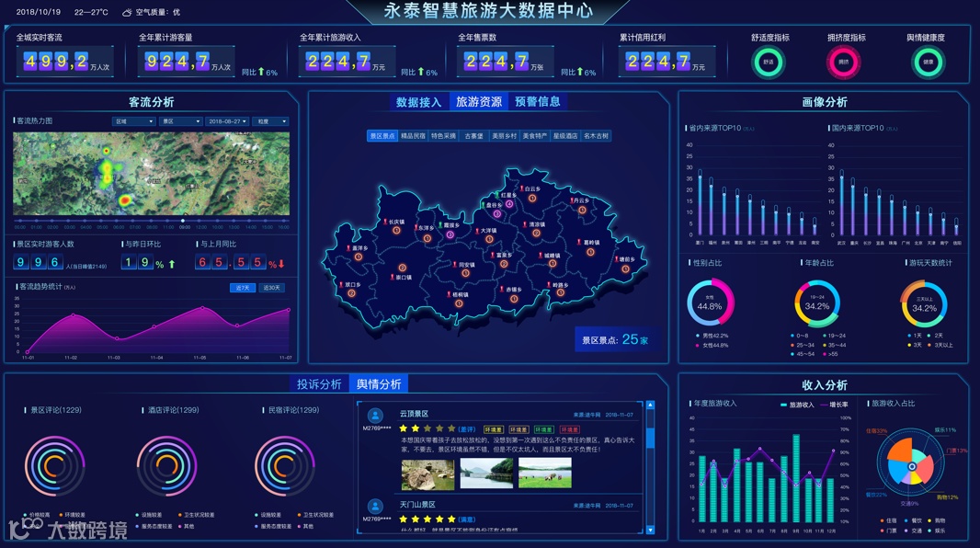980x548 pixels.
Task: Open the 景区 dropdown above heat map
Action: [180, 121]
